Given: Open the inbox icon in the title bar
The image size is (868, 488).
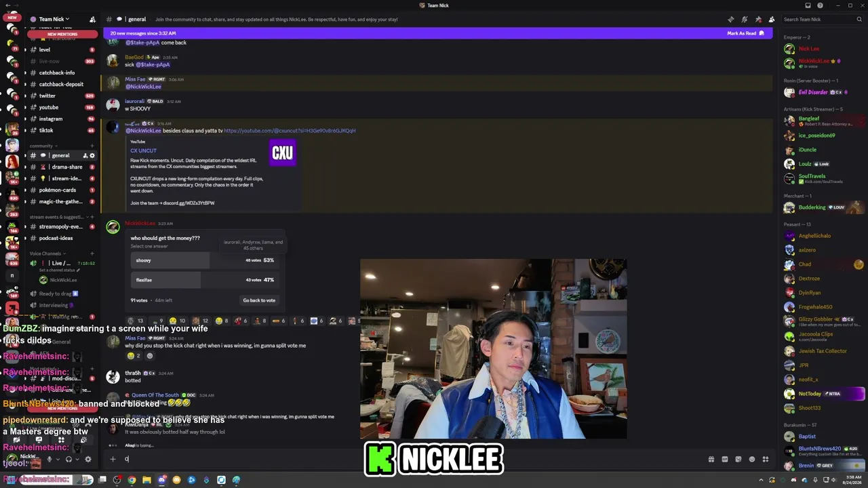Looking at the screenshot, I should [x=808, y=5].
